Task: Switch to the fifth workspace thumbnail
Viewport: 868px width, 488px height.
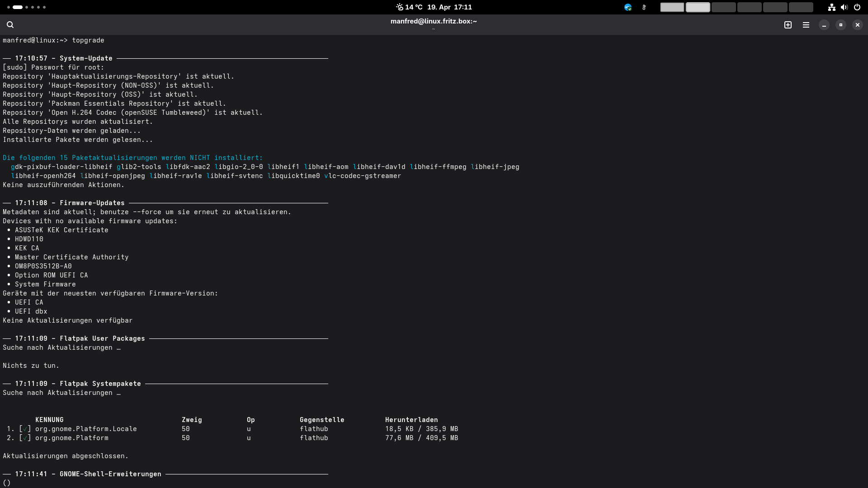Action: coord(775,7)
